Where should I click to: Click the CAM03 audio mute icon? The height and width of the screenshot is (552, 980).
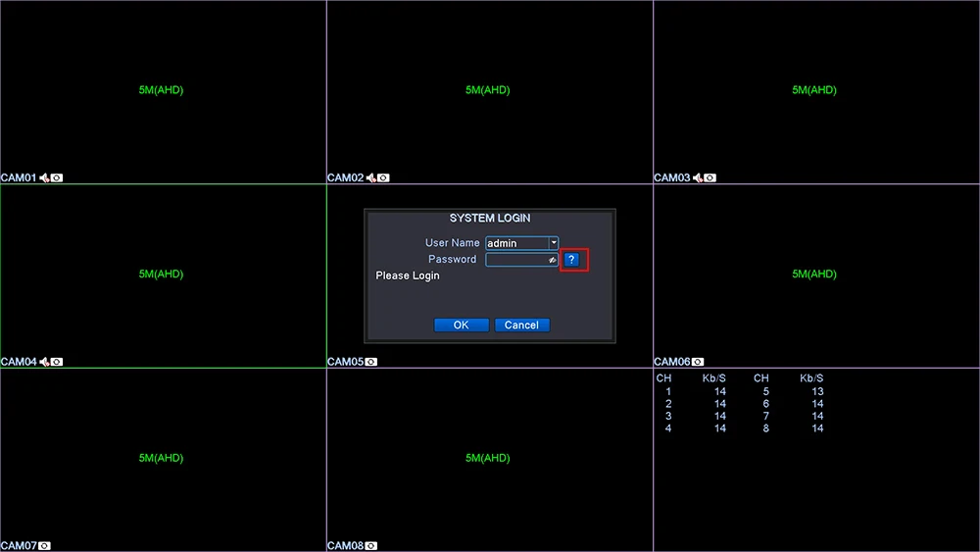coord(698,178)
